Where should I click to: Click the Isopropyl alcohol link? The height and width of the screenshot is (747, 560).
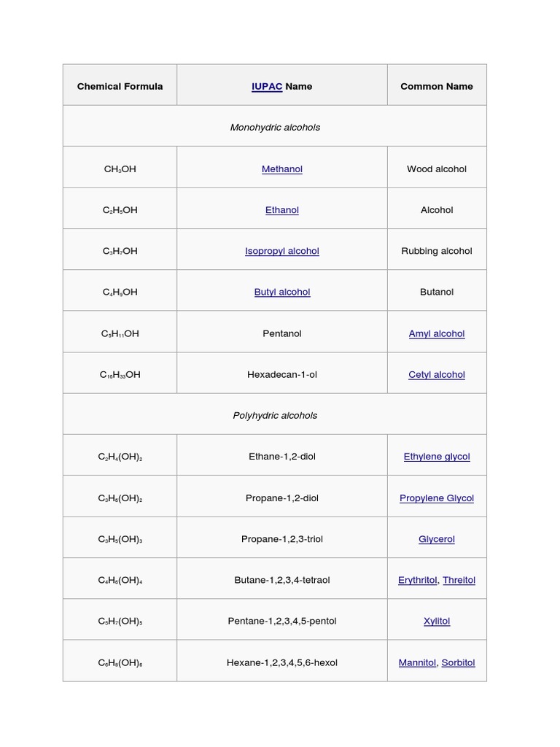(x=282, y=250)
